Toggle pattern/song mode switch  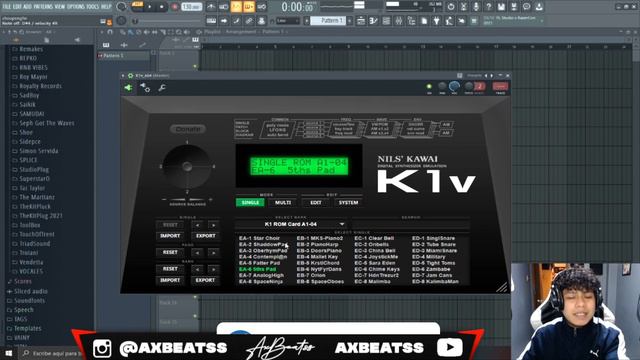(138, 6)
